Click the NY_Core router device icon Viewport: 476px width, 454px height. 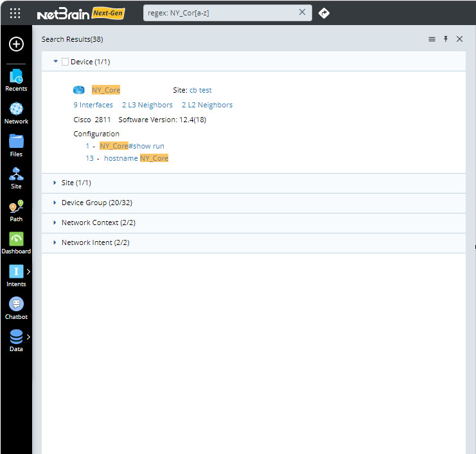point(79,90)
